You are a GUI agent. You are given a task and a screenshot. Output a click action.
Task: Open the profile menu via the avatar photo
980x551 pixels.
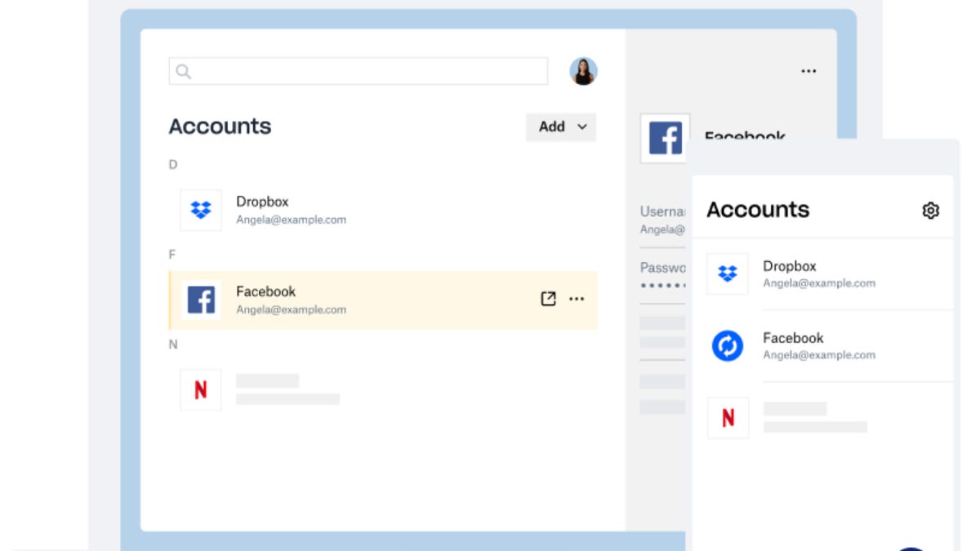pos(581,71)
